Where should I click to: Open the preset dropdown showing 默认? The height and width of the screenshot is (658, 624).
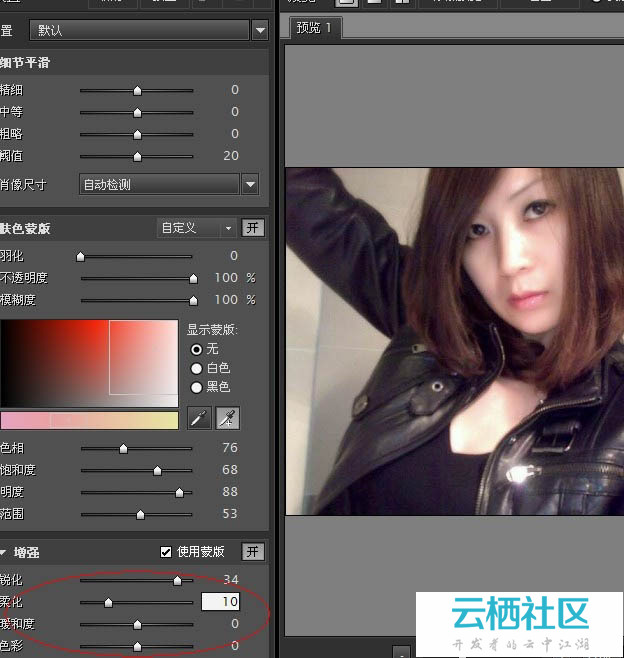[139, 30]
